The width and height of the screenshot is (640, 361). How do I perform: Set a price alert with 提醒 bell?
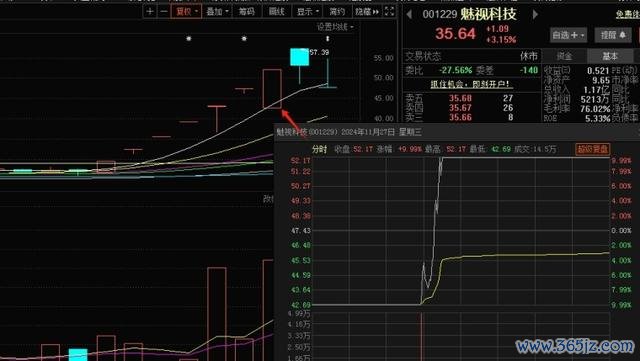pyautogui.click(x=613, y=35)
